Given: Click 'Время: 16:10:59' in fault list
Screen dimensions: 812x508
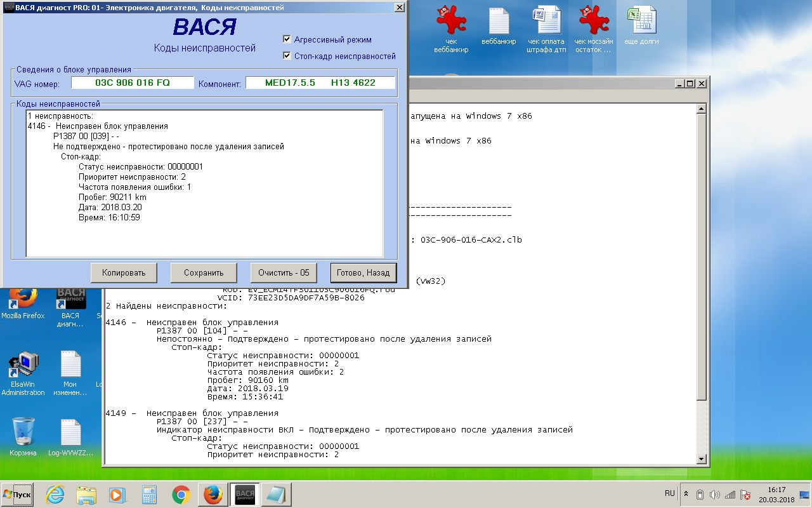Looking at the screenshot, I should point(109,218).
